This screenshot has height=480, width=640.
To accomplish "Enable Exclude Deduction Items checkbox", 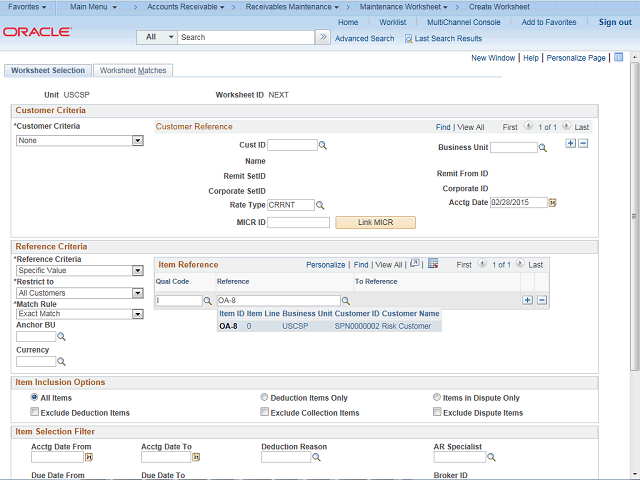I will (x=36, y=412).
